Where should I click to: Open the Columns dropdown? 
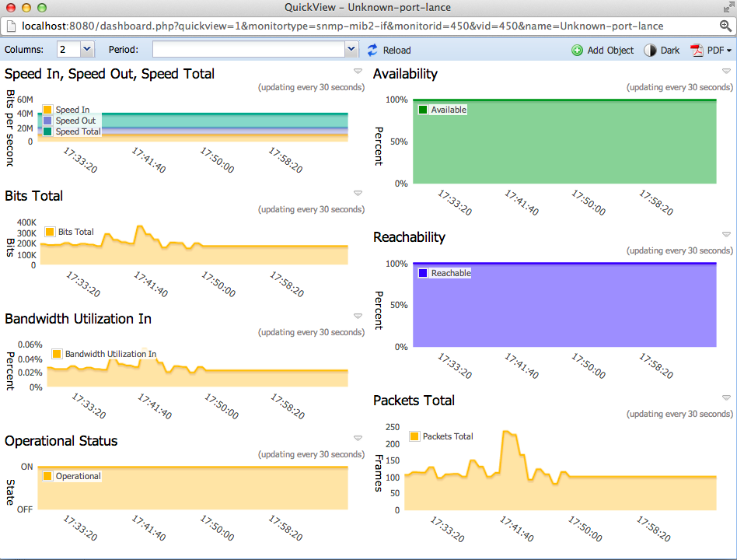tap(86, 50)
